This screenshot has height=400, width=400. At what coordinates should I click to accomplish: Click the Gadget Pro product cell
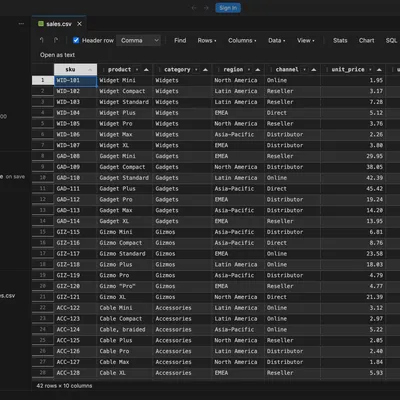point(125,199)
